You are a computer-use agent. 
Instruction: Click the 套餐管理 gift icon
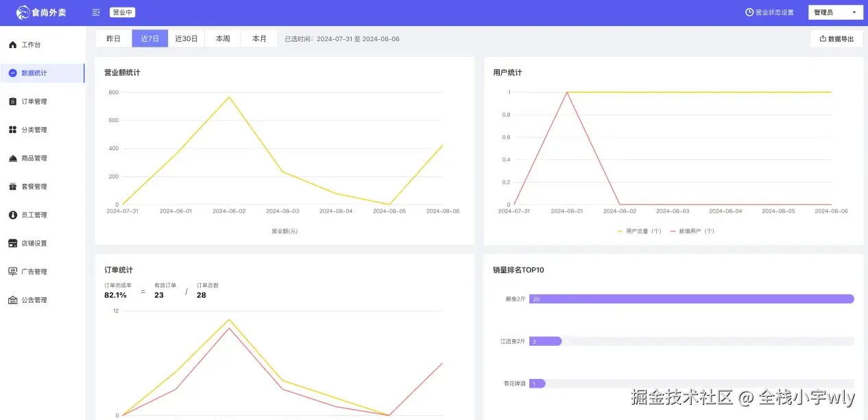coord(12,187)
